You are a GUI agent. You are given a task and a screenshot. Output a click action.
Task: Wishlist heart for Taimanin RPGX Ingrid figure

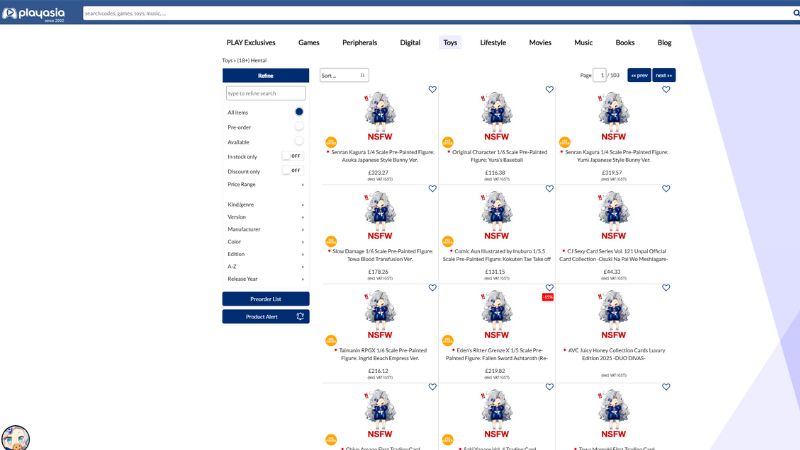(432, 288)
